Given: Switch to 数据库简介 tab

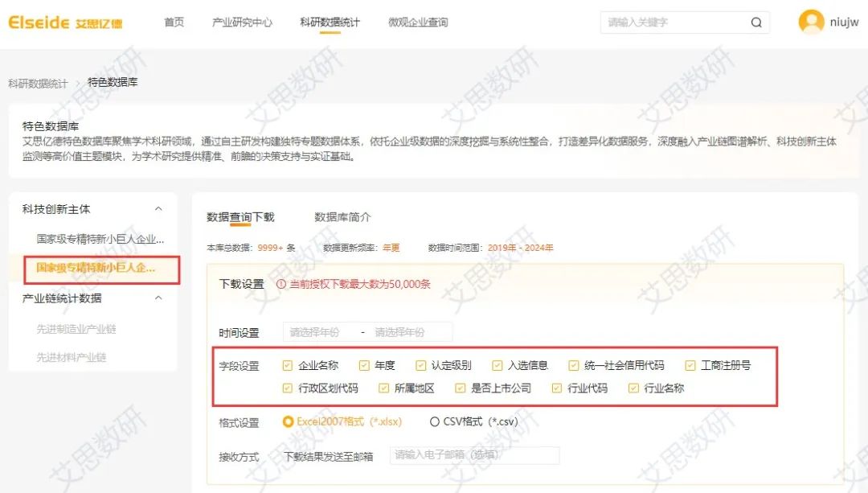Looking at the screenshot, I should [342, 217].
